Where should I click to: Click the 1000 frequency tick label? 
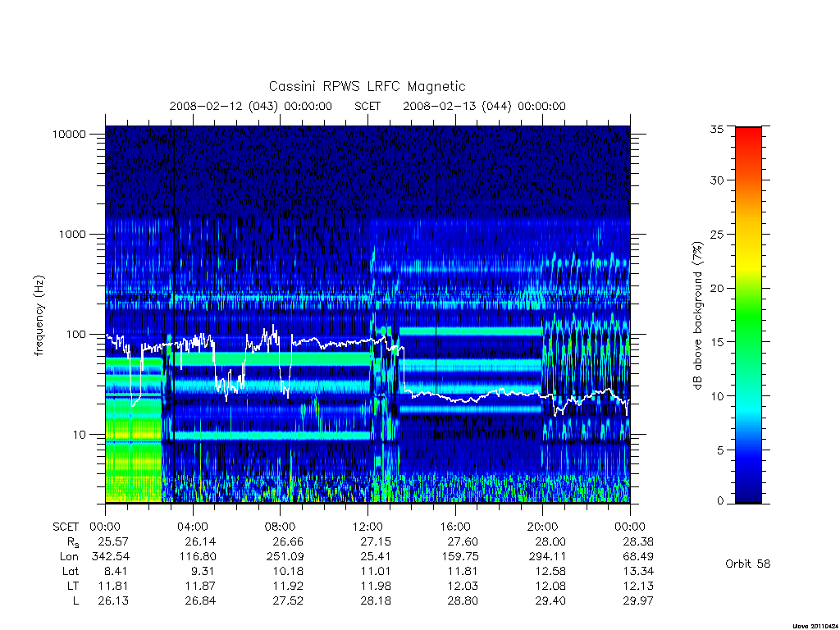pyautogui.click(x=72, y=234)
